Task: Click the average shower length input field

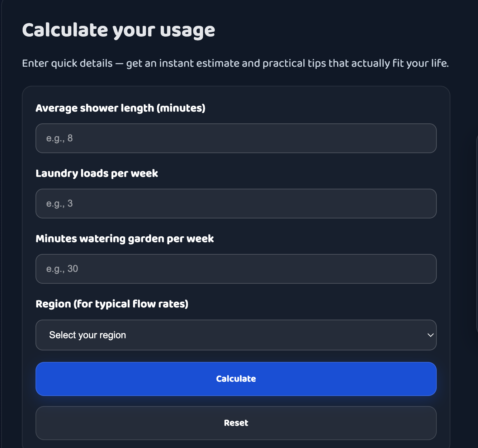Action: pyautogui.click(x=236, y=138)
